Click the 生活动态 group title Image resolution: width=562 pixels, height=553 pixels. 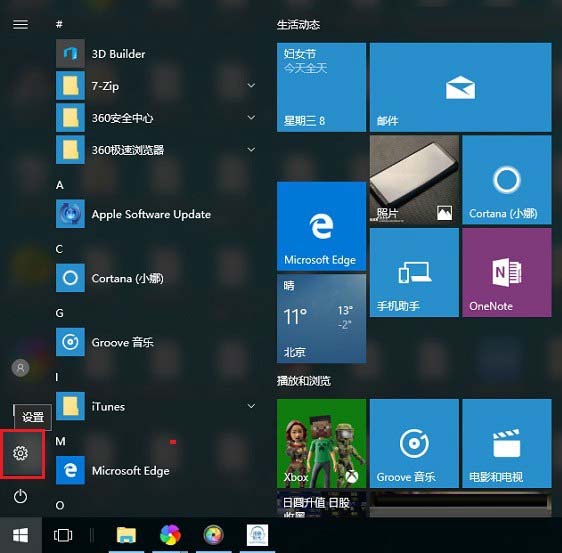(298, 25)
